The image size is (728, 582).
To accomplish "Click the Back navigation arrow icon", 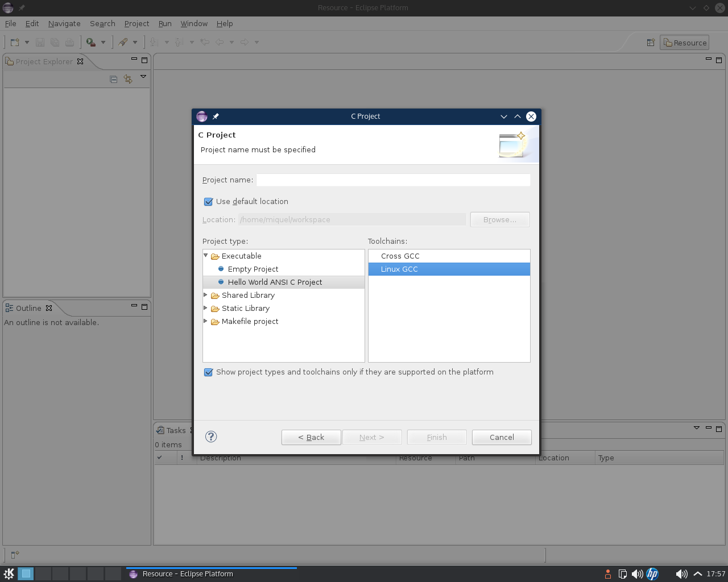I will [220, 42].
